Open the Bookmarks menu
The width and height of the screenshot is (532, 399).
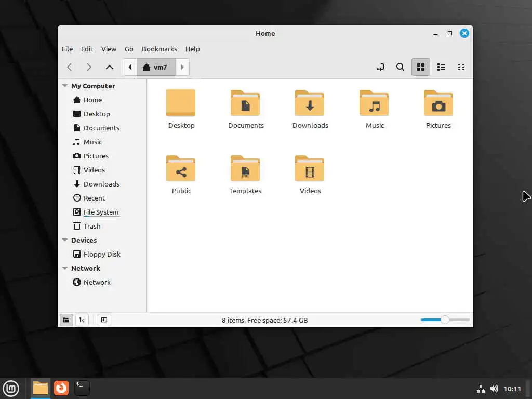[159, 49]
